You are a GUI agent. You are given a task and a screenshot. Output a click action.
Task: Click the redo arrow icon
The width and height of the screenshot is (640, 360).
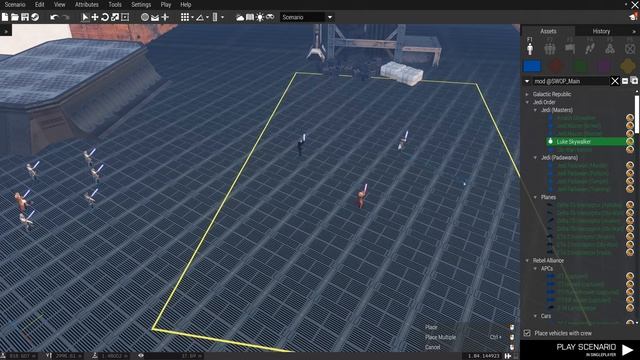[65, 17]
